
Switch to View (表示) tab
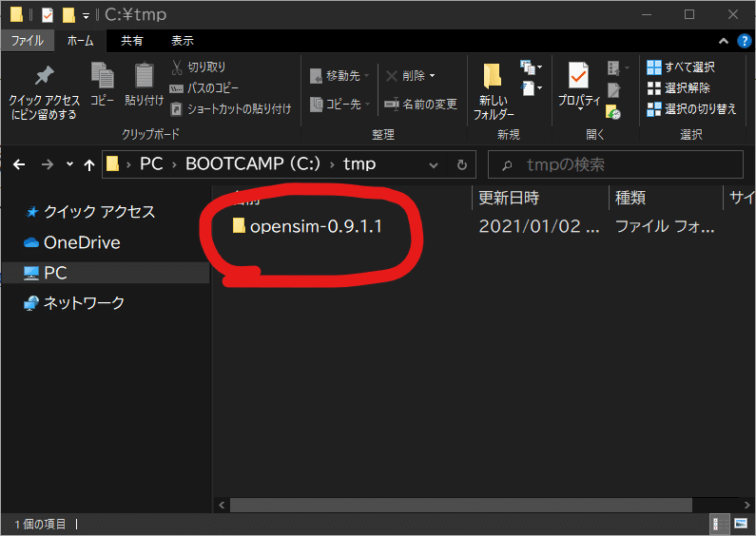tap(183, 41)
